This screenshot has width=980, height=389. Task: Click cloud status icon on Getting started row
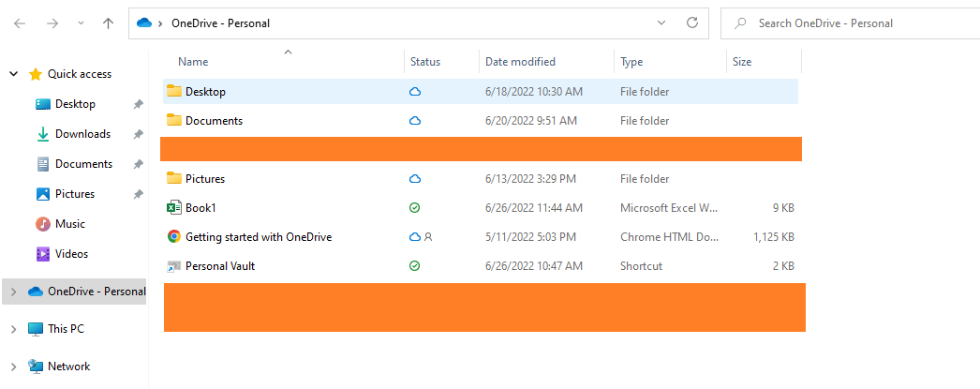tap(414, 237)
